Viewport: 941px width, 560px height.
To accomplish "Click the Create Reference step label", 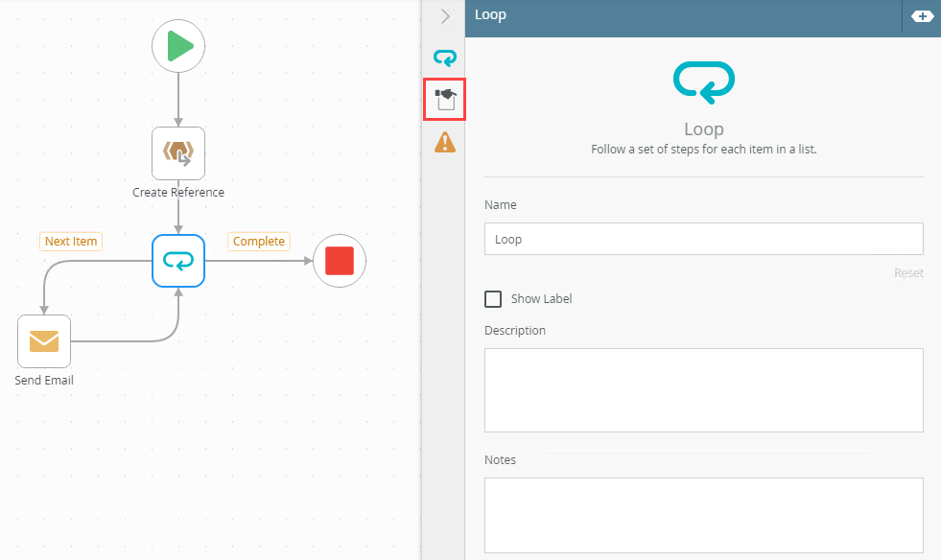I will [x=178, y=192].
